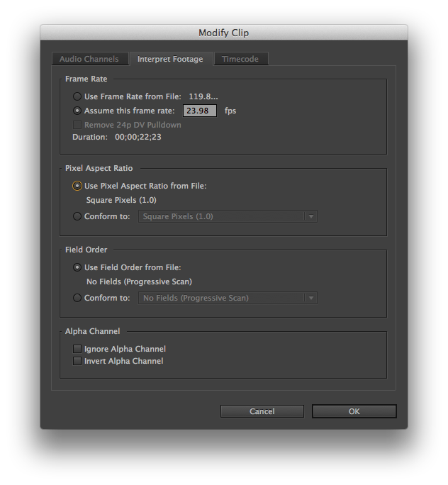Open the Square Pixels (1.0) conform dropdown
The height and width of the screenshot is (485, 448).
(228, 216)
